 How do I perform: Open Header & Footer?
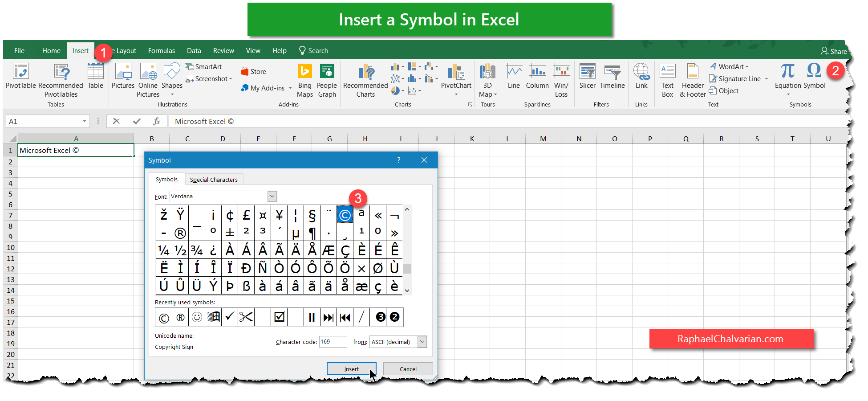pyautogui.click(x=693, y=80)
